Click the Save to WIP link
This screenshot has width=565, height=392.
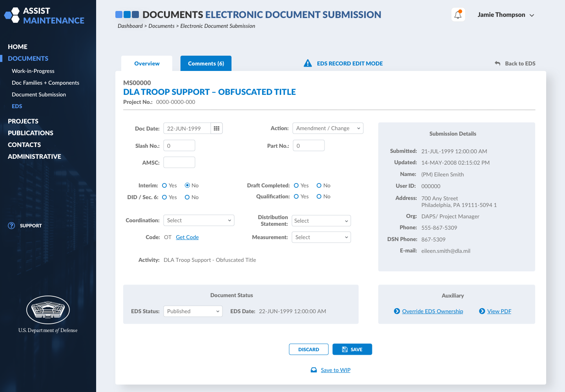(335, 370)
